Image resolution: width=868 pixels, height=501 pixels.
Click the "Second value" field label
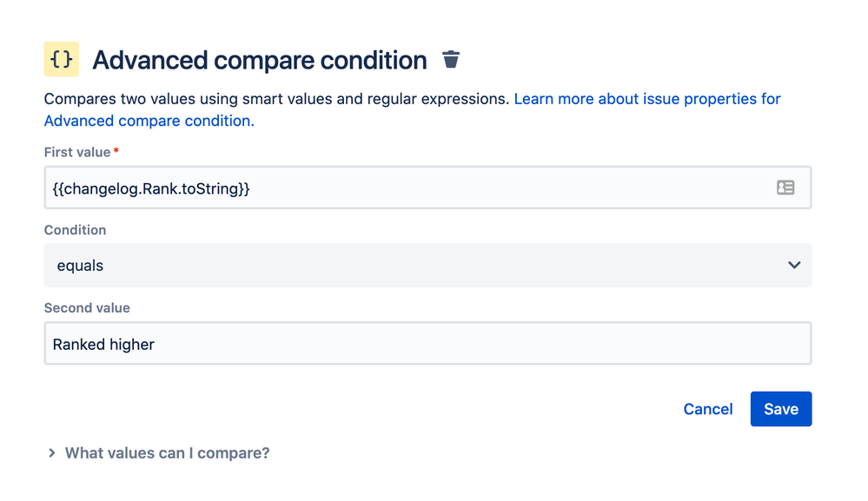click(x=87, y=308)
